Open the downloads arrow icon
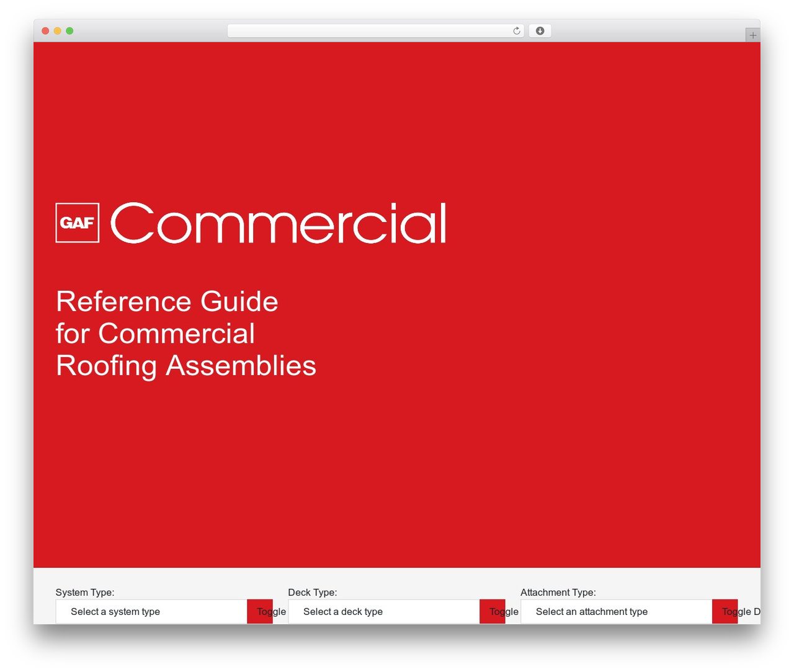This screenshot has width=794, height=672. 540,31
